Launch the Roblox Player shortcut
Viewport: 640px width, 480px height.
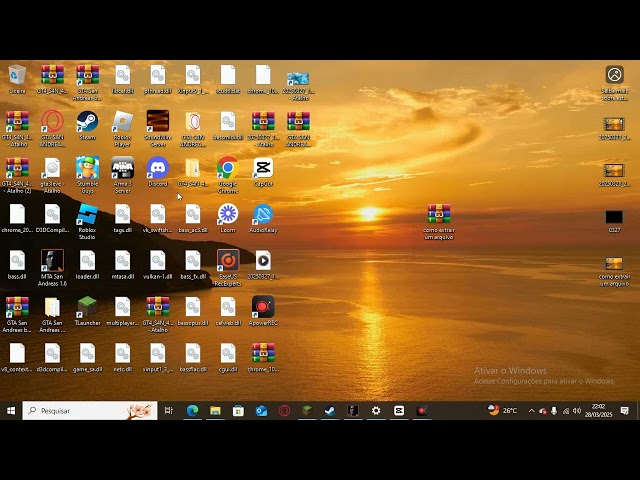(x=122, y=129)
